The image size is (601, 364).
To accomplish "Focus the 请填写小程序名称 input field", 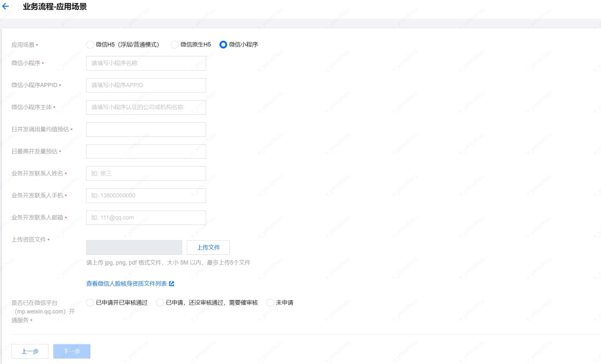I will (x=146, y=63).
